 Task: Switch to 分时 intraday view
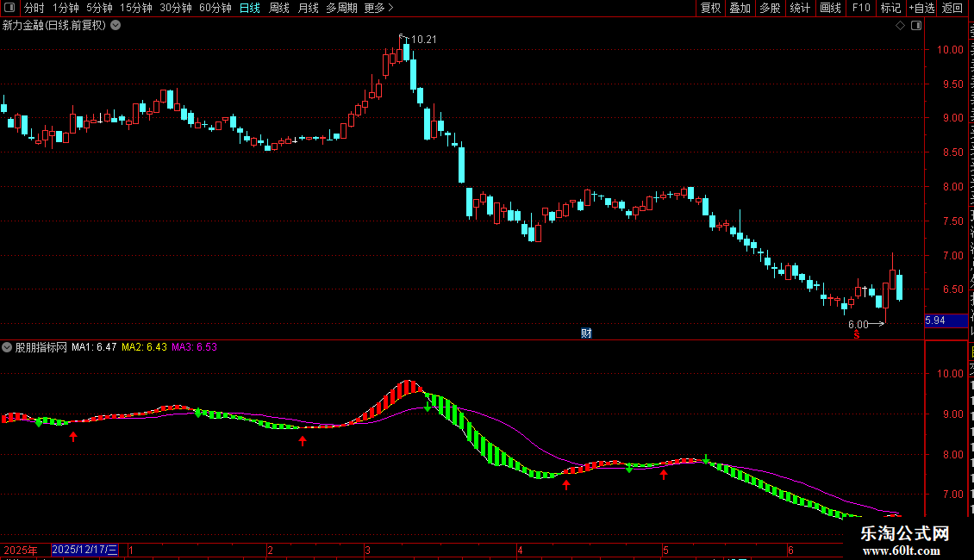34,8
